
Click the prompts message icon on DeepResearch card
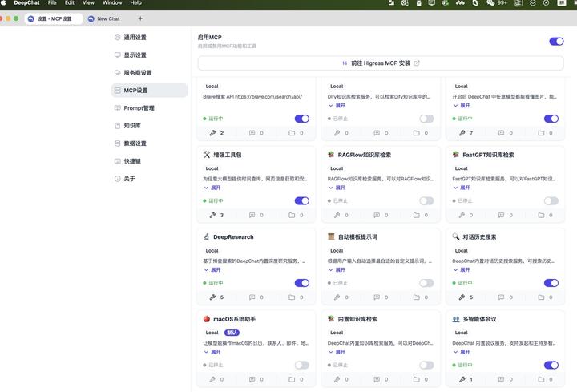click(x=252, y=297)
